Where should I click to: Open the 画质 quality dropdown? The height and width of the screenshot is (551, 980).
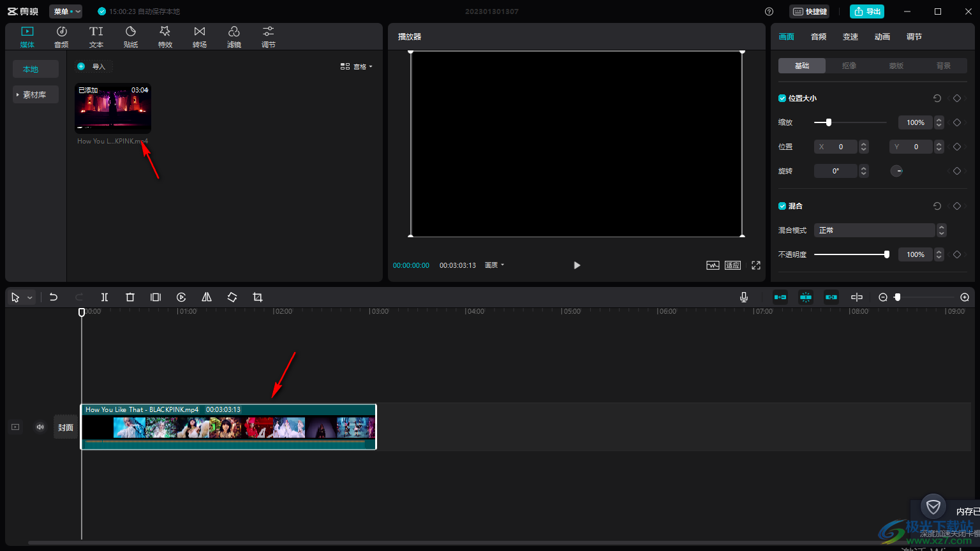pyautogui.click(x=494, y=265)
